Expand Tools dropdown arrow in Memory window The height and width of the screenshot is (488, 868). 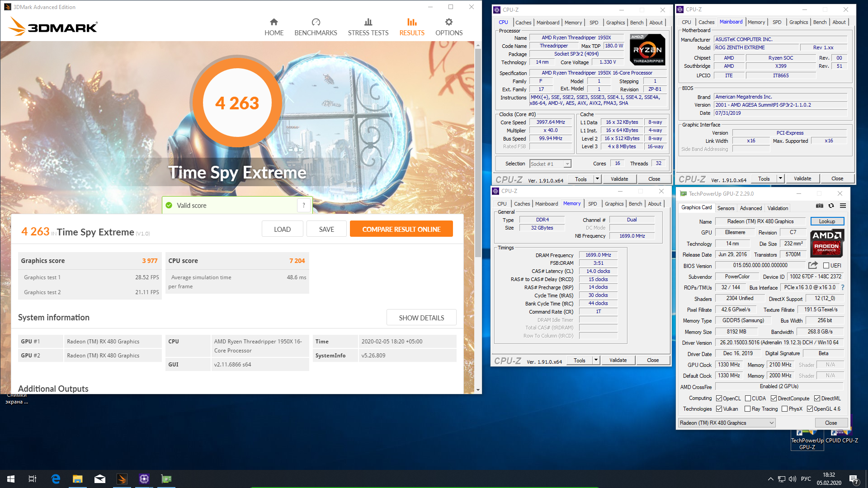[595, 360]
